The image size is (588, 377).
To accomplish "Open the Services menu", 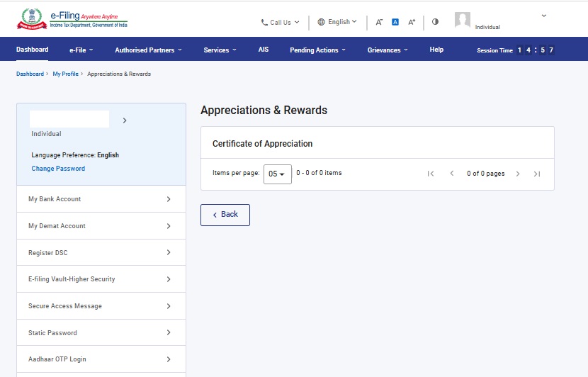I will (x=220, y=50).
